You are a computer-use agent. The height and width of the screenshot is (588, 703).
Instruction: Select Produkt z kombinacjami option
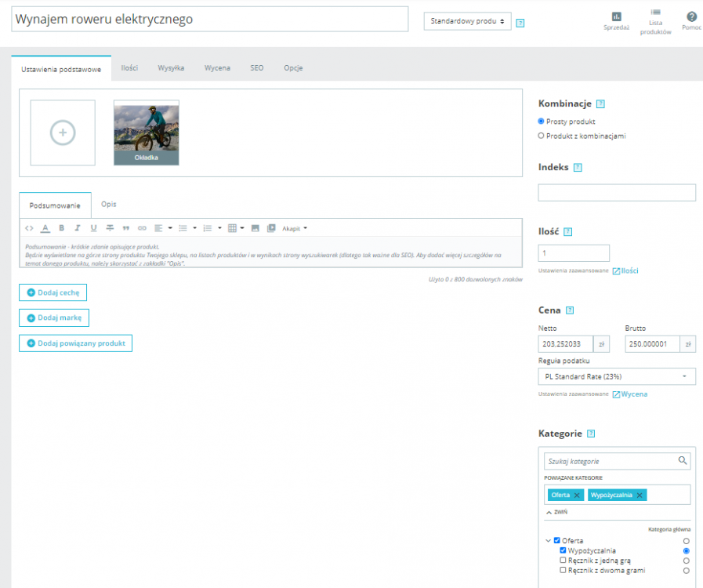coord(541,136)
